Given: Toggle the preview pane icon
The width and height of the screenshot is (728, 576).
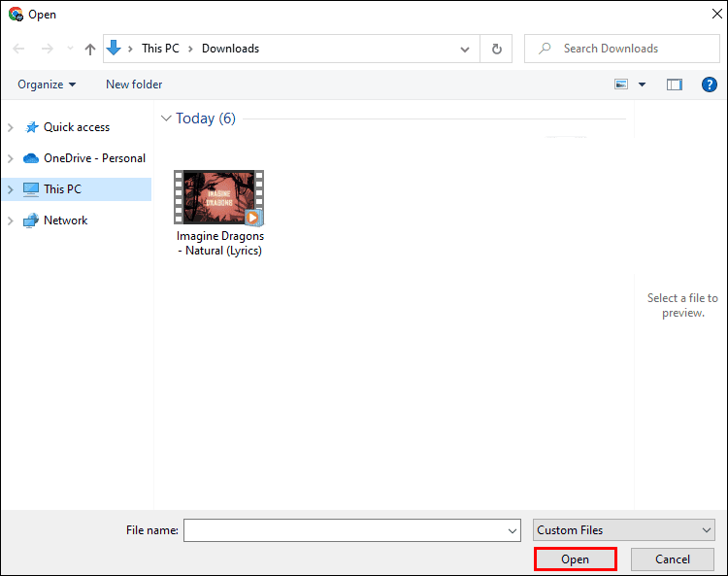Looking at the screenshot, I should (x=675, y=85).
